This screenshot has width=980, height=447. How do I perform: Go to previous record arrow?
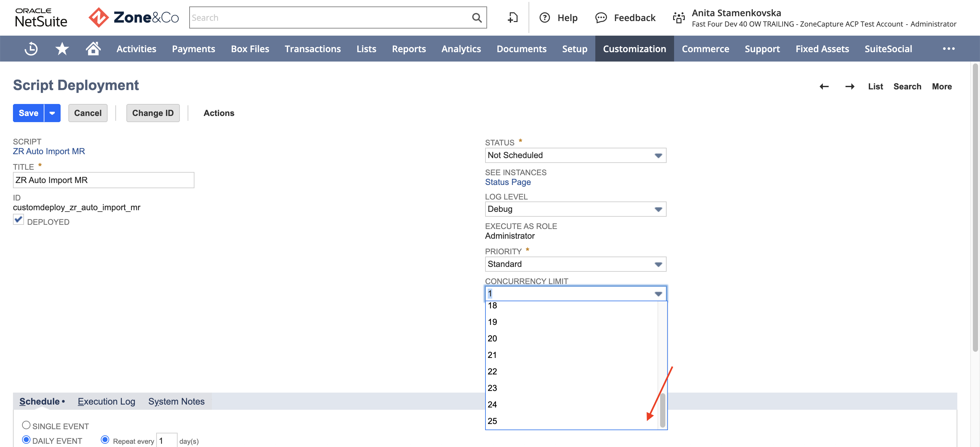[x=824, y=87]
